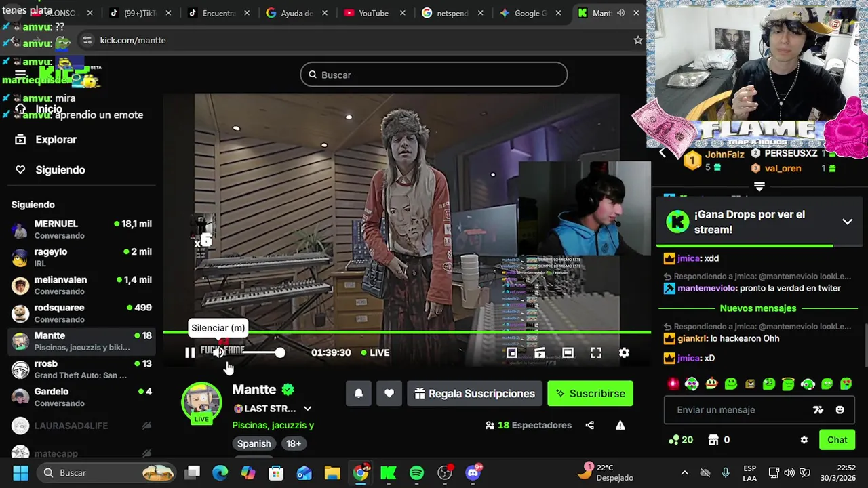Toggle follow heart button for Mantte
This screenshot has width=868, height=488.
click(x=389, y=393)
